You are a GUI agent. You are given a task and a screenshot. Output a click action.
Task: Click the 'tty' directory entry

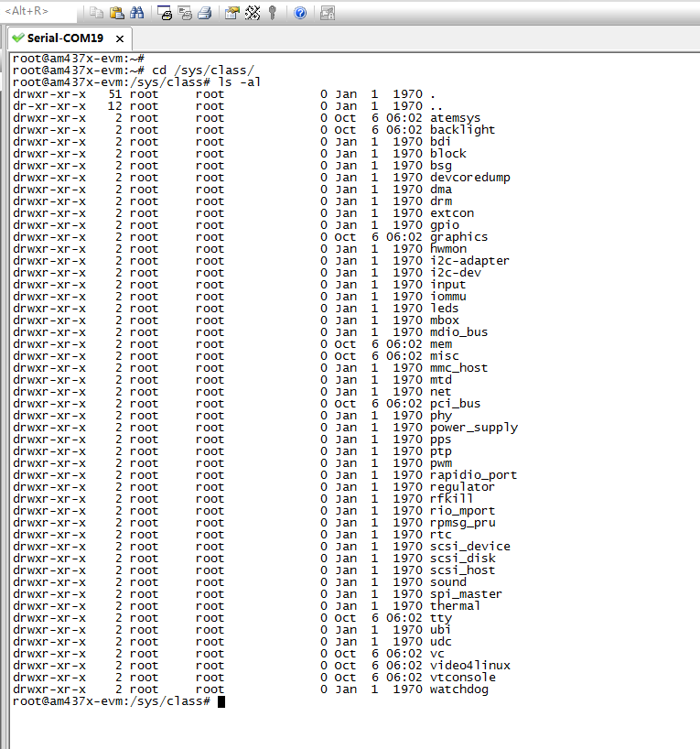[x=441, y=618]
